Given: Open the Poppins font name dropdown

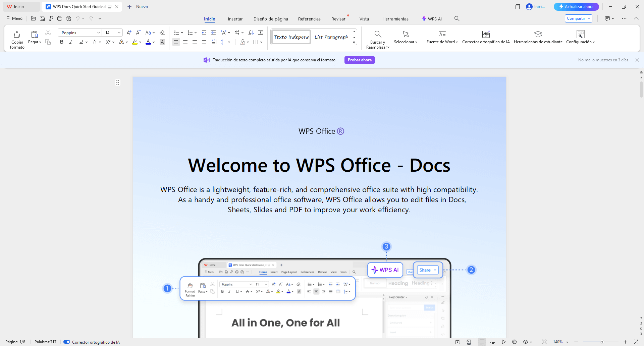Looking at the screenshot, I should [x=99, y=33].
